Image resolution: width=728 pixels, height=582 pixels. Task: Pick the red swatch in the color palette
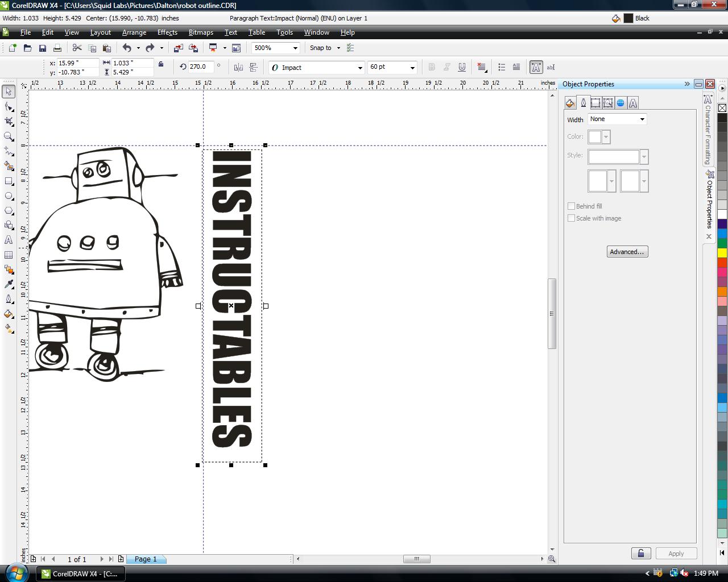pyautogui.click(x=722, y=263)
